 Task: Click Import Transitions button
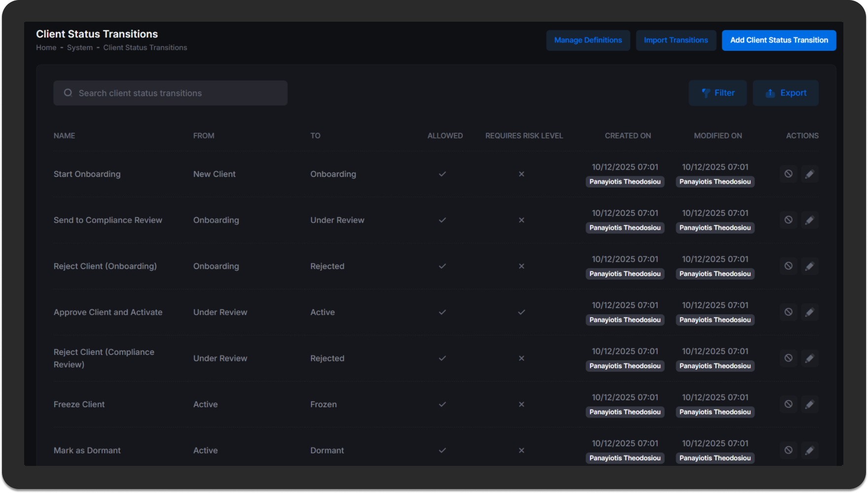pos(675,40)
